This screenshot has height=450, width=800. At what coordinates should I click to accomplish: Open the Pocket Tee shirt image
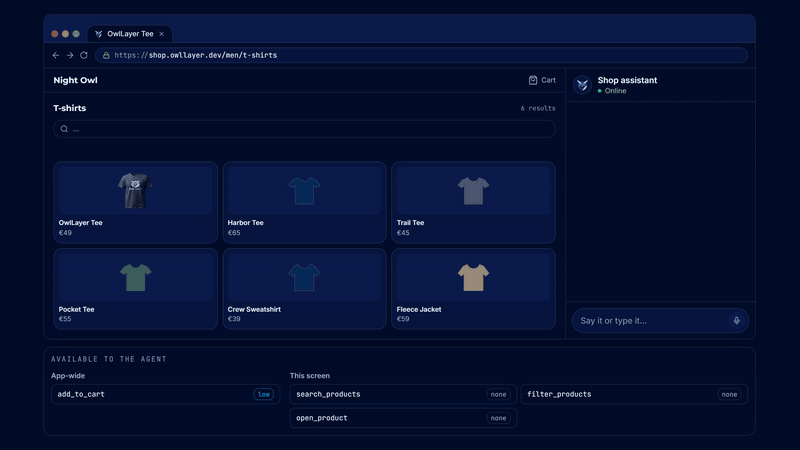coord(135,277)
